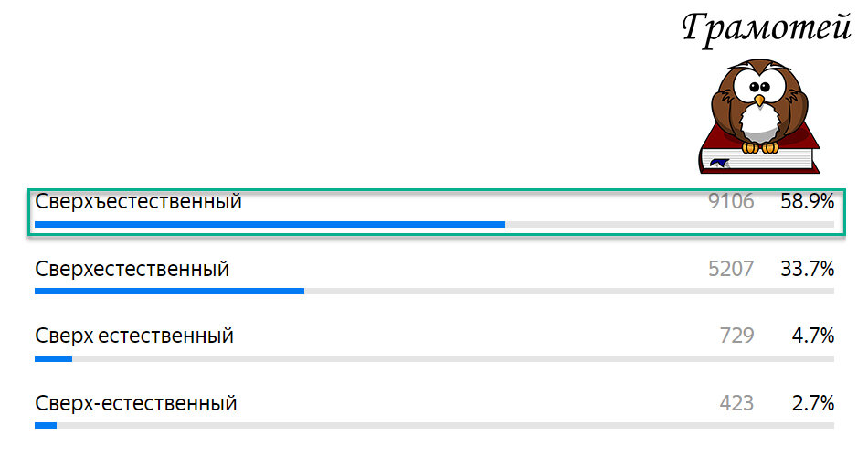This screenshot has height=458, width=868.
Task: Select the Сверх-естественный hyphenated answer
Action: coord(136,403)
